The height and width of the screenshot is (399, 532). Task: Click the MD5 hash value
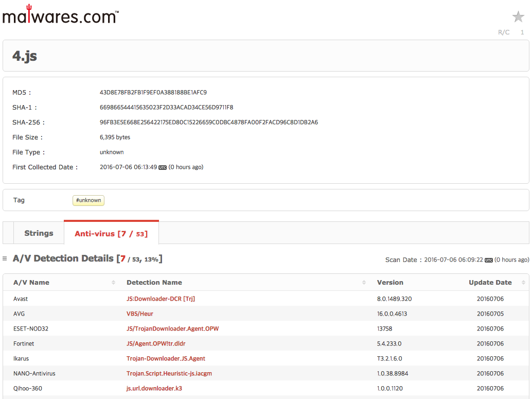click(153, 92)
